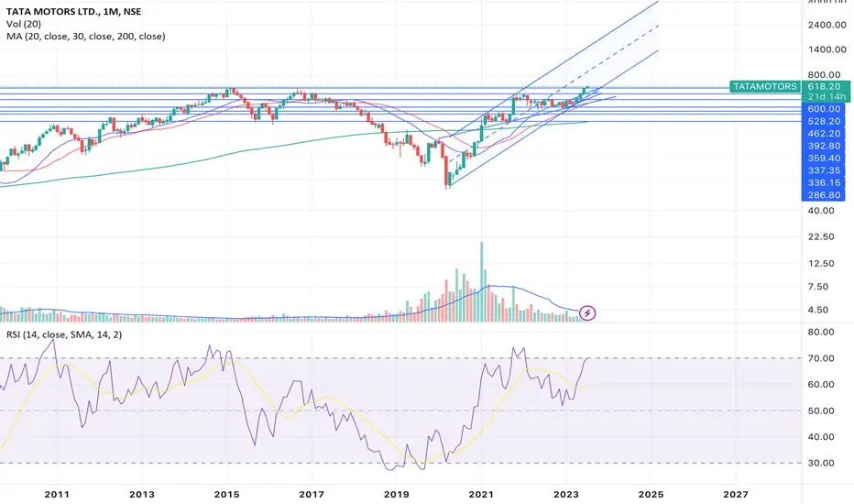Click the 22.50 axis value
This screenshot has width=854, height=504.
point(821,237)
